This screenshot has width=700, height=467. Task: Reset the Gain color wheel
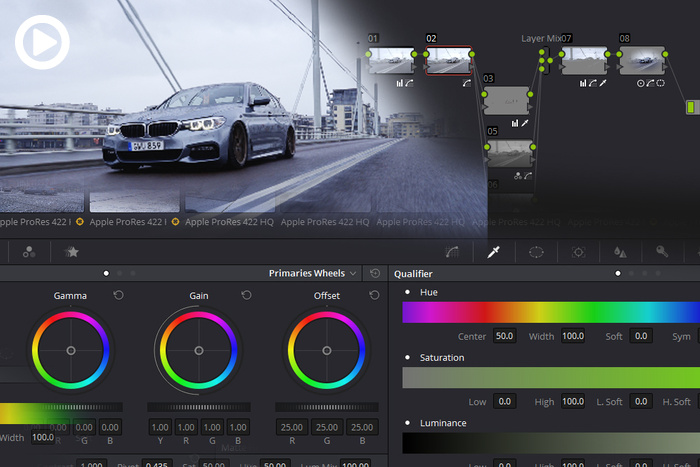pyautogui.click(x=247, y=296)
